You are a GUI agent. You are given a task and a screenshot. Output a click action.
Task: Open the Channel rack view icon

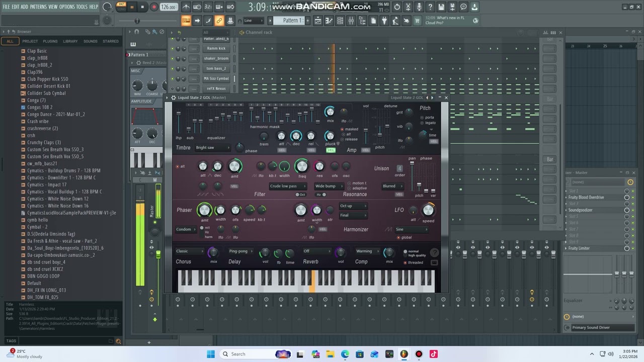[340, 21]
